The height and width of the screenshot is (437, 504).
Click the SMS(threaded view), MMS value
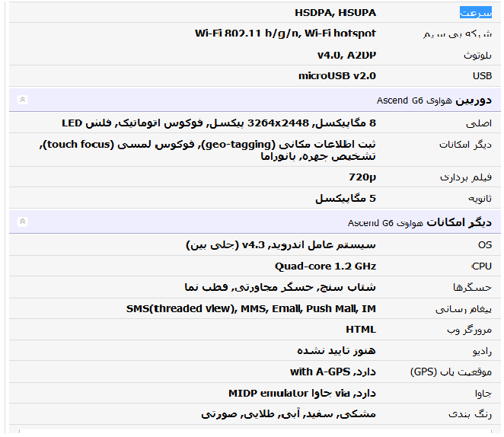point(251,308)
